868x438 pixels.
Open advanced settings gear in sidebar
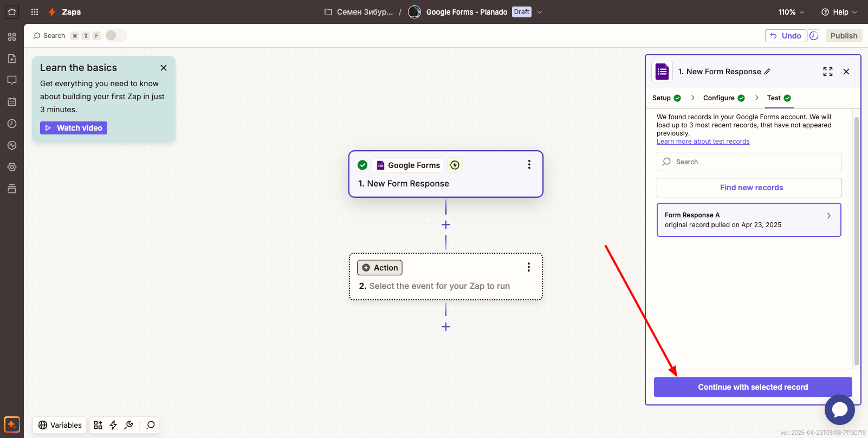click(x=12, y=167)
